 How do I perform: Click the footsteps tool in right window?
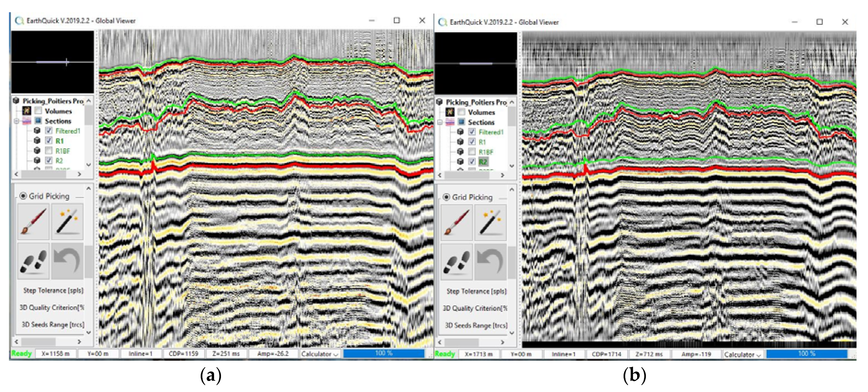coord(457,262)
